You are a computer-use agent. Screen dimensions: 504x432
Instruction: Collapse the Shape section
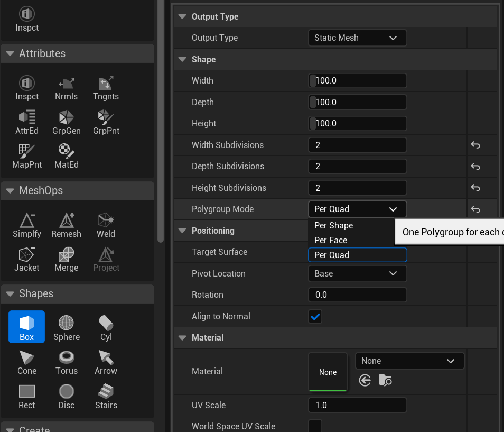(183, 59)
